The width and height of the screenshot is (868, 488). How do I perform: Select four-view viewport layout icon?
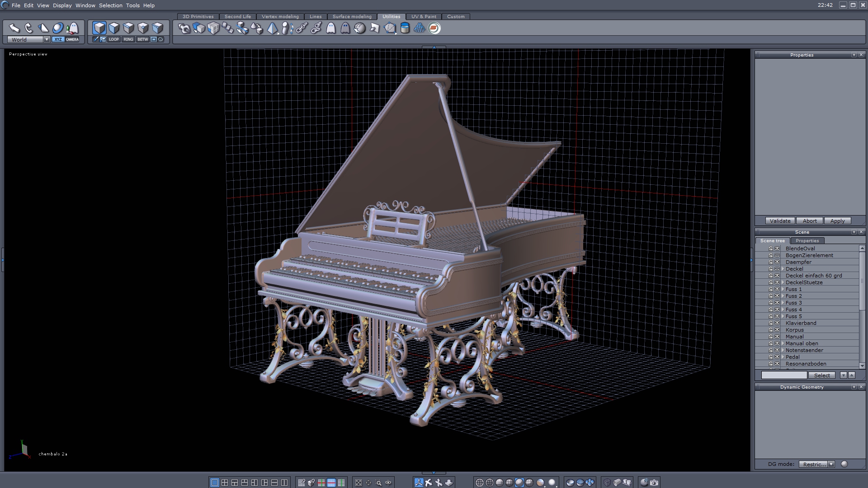tap(225, 483)
